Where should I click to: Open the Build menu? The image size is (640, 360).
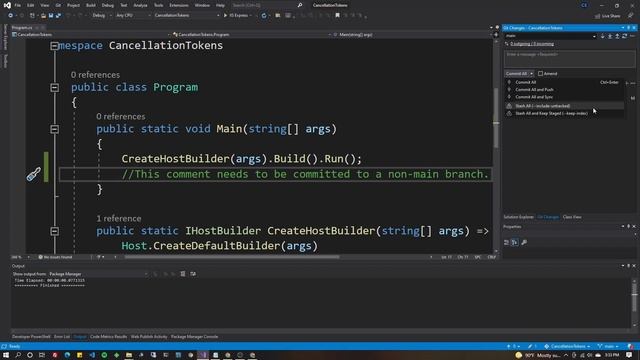(x=91, y=5)
